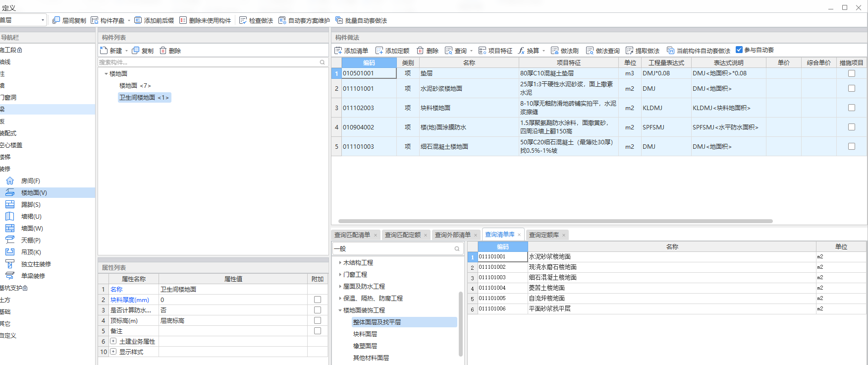The image size is (868, 365).
Task: Check 附加 box for 块料厚度(mm) property
Action: pyautogui.click(x=318, y=300)
